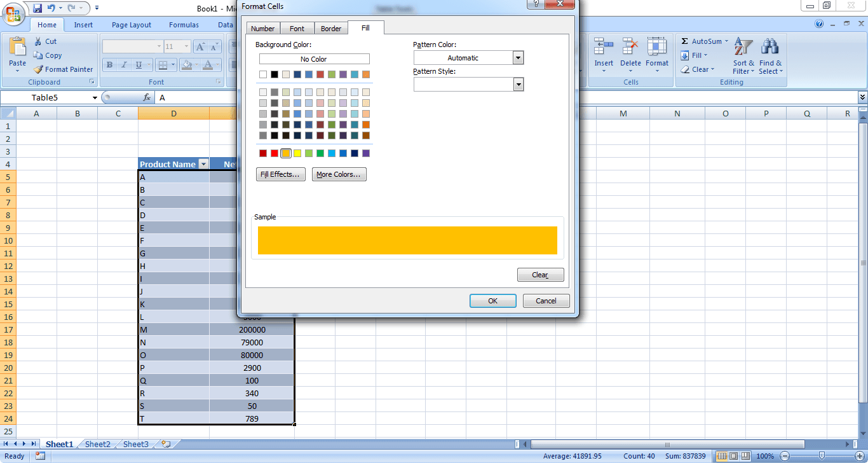Click the Decrease Font Size icon

(214, 46)
